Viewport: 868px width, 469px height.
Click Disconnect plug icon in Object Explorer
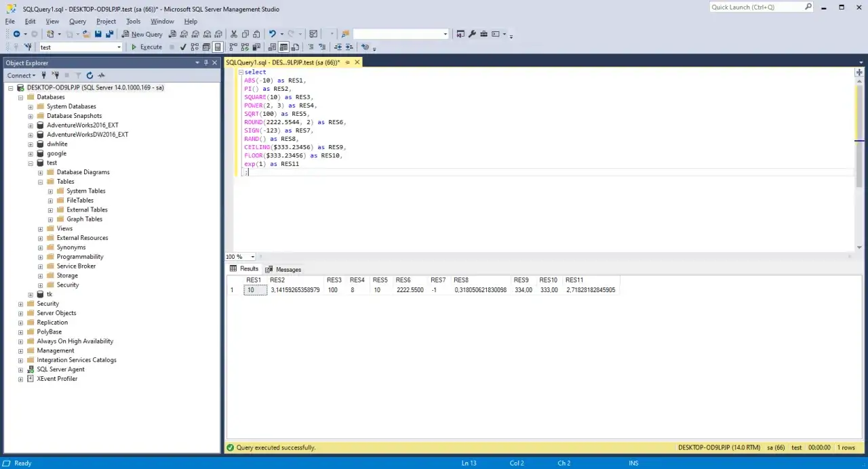pos(56,75)
